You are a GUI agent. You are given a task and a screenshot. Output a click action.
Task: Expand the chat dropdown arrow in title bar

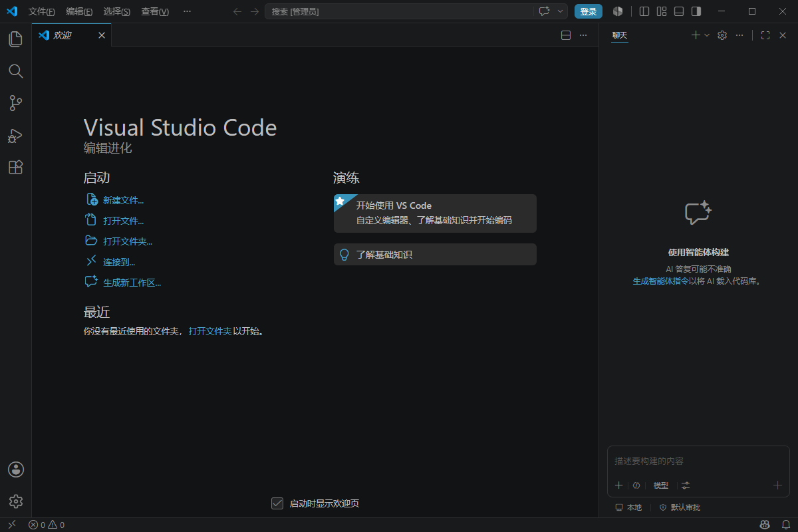coord(561,11)
